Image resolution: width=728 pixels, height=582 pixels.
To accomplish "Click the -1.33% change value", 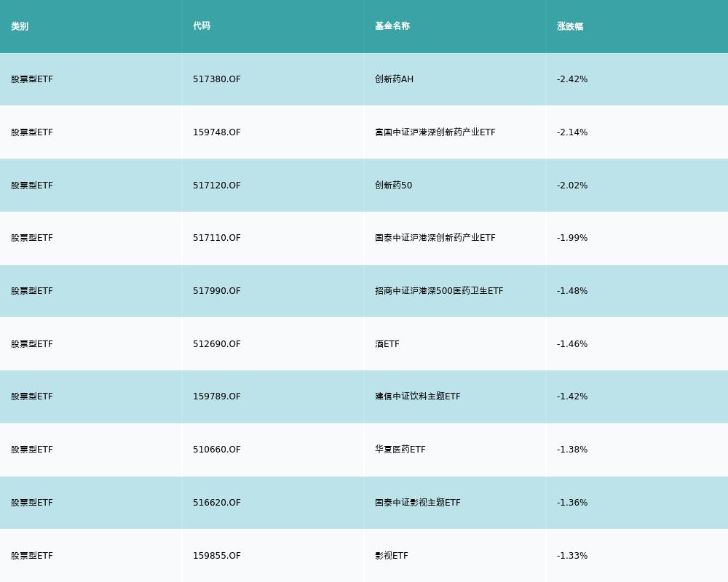I will pyautogui.click(x=572, y=556).
